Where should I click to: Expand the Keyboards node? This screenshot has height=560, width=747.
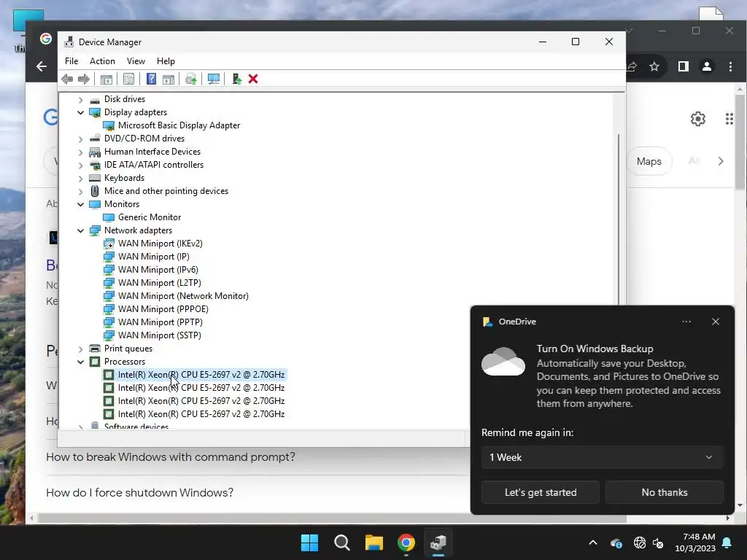click(80, 178)
